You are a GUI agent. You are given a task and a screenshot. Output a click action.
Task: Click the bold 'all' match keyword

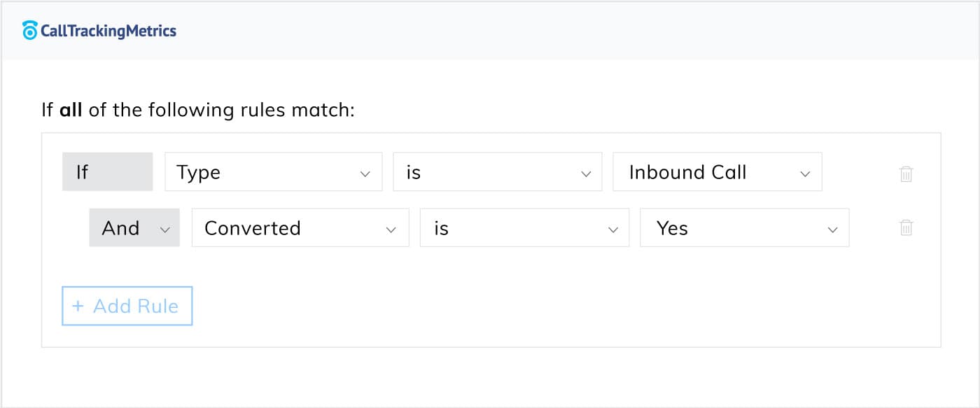[71, 110]
